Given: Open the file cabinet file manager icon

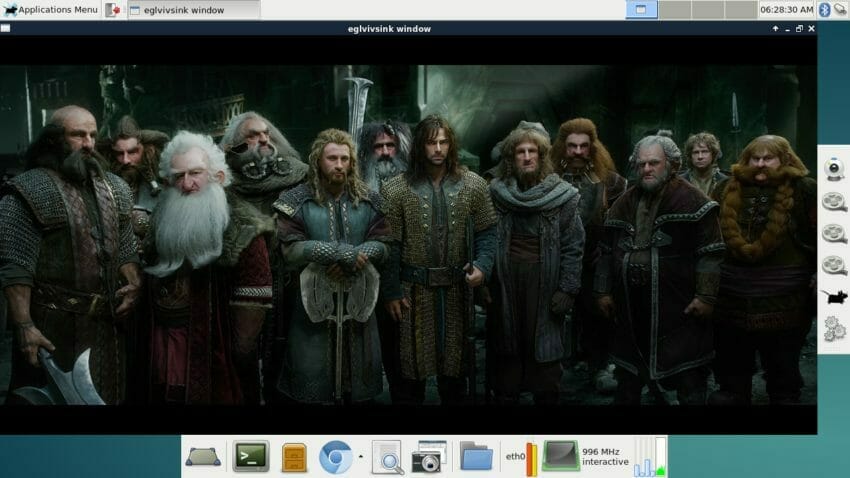Looking at the screenshot, I should (x=294, y=457).
